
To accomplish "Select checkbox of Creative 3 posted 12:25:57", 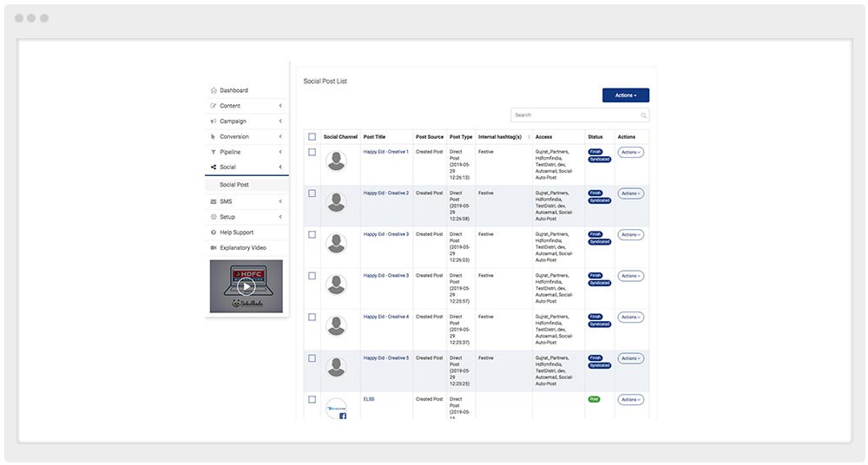I will click(312, 276).
